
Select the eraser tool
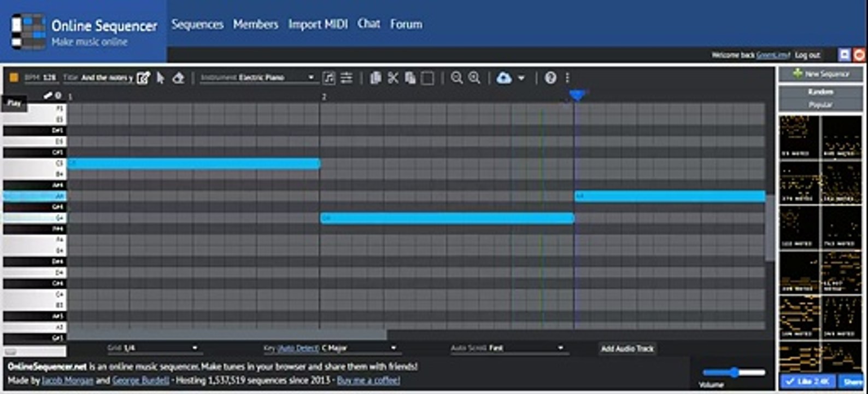click(x=178, y=78)
